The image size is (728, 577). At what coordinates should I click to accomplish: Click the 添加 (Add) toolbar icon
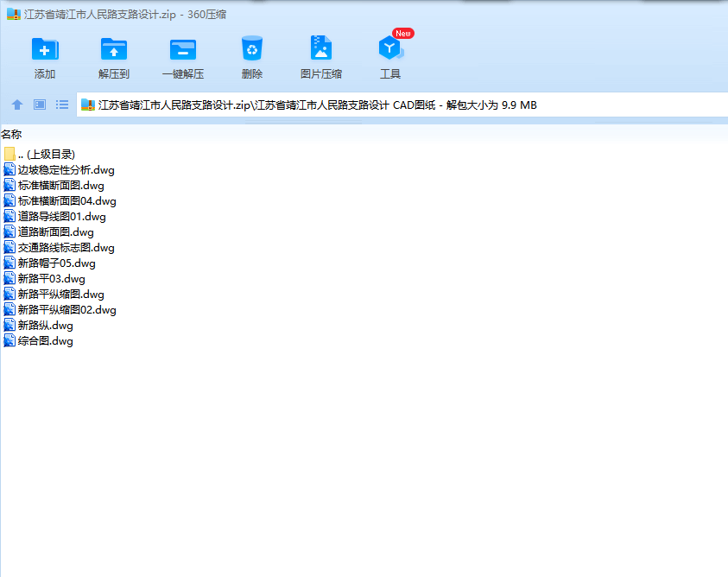tap(45, 49)
